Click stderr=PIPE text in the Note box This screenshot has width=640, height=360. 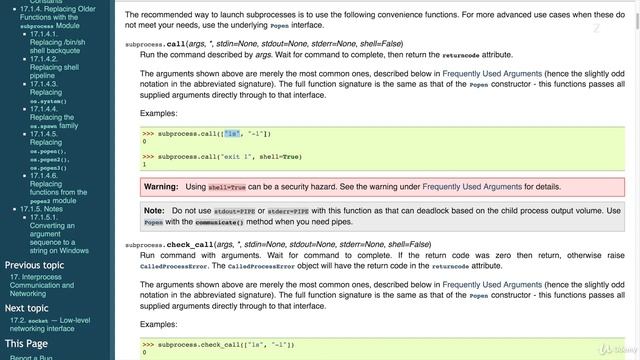288,211
